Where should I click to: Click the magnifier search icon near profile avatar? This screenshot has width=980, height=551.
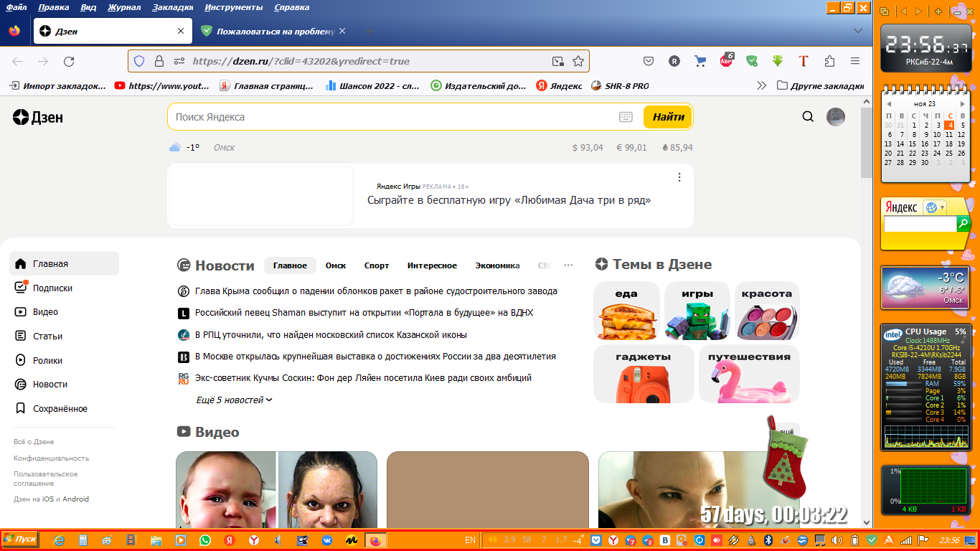[x=808, y=116]
